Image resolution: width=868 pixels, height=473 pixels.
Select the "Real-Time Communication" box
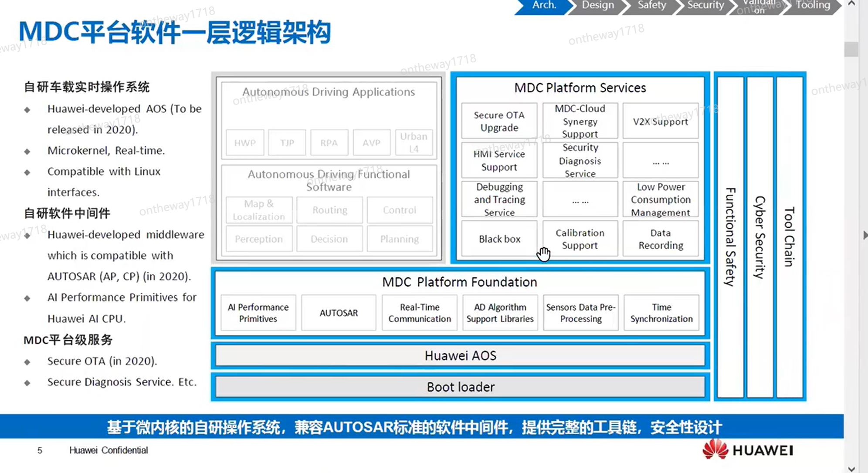tap(420, 313)
